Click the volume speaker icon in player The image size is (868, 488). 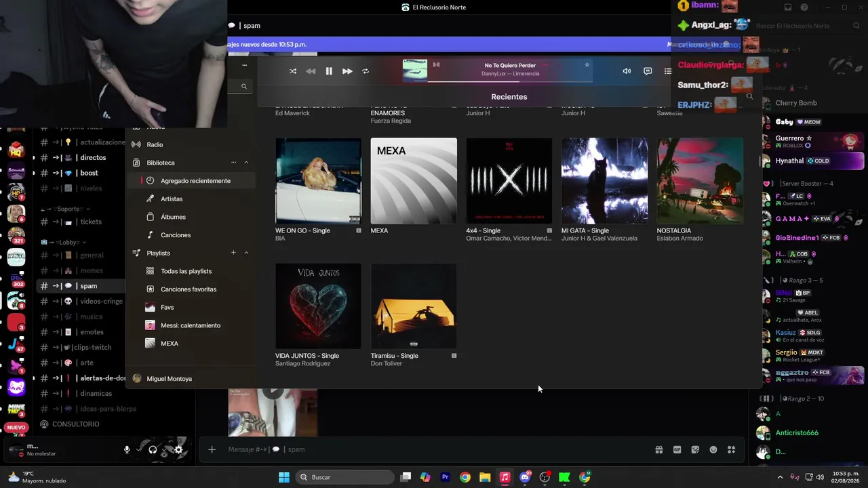627,71
